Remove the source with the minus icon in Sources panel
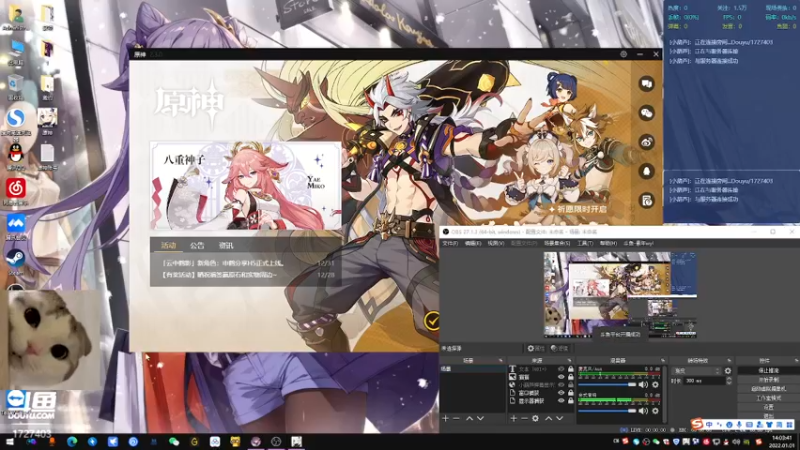Image resolution: width=800 pixels, height=450 pixels. click(x=524, y=418)
